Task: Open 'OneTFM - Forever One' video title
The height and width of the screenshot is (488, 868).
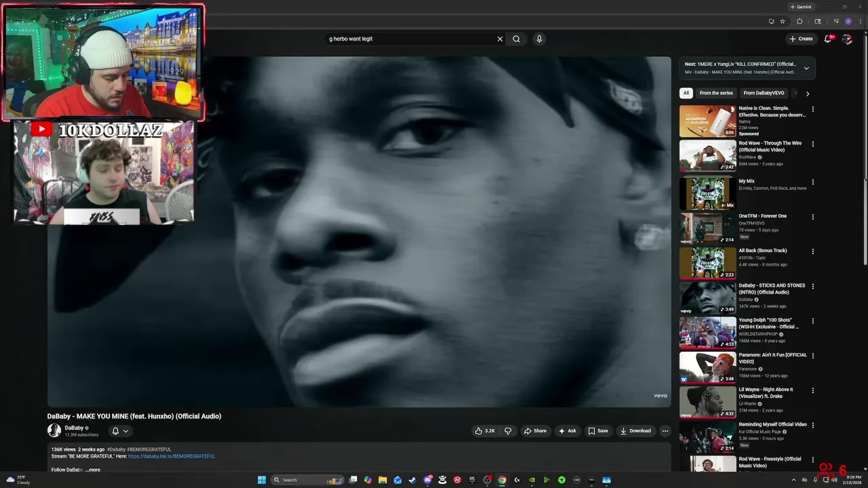Action: [762, 216]
